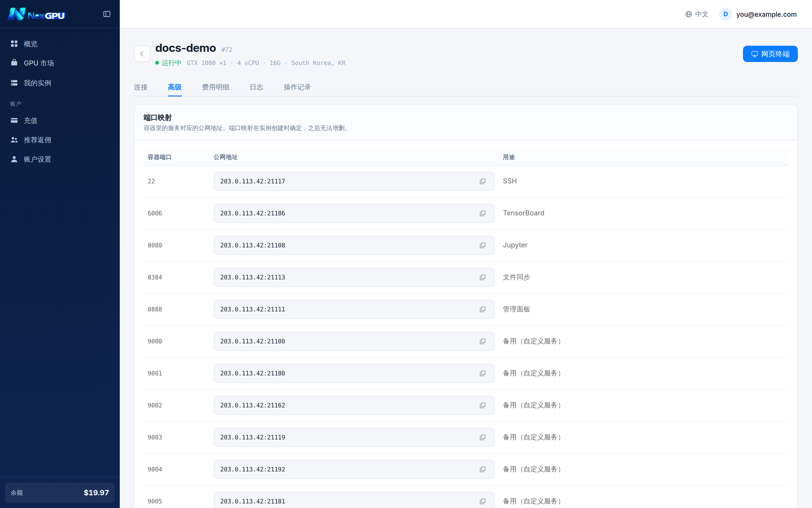Click container port 8384 cell

[x=155, y=278]
